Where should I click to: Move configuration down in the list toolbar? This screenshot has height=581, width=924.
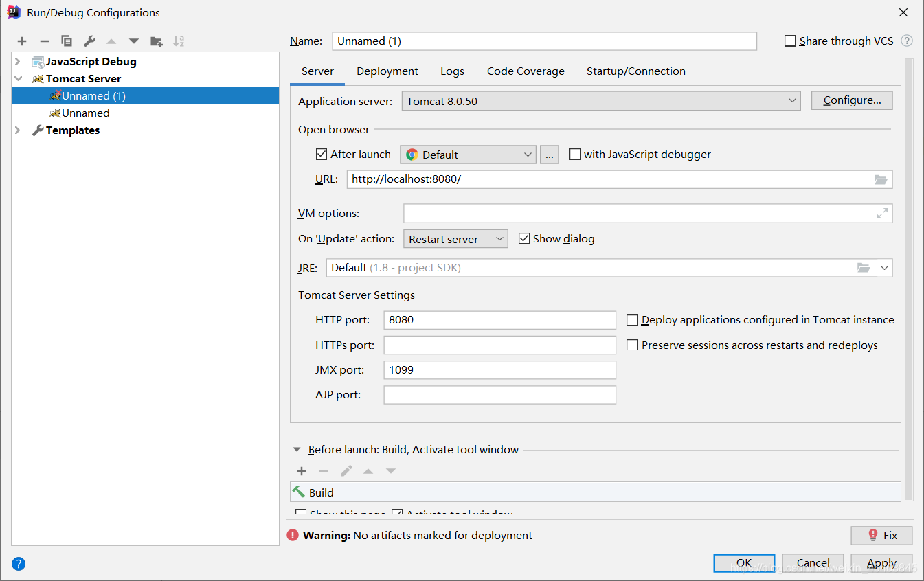click(x=133, y=41)
